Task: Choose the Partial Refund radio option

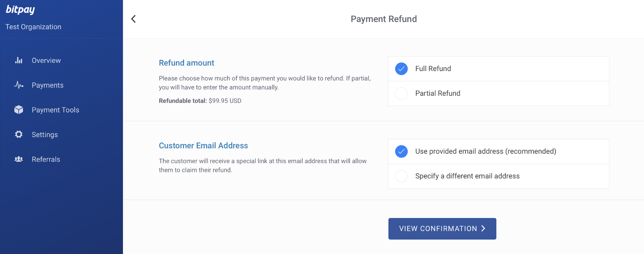Action: coord(499,94)
